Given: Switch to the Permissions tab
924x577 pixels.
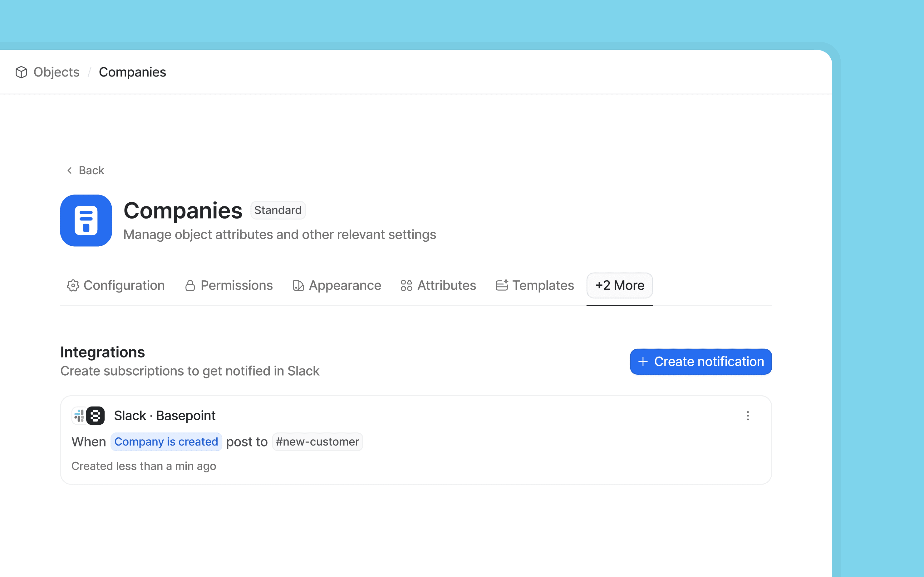Looking at the screenshot, I should pyautogui.click(x=237, y=285).
